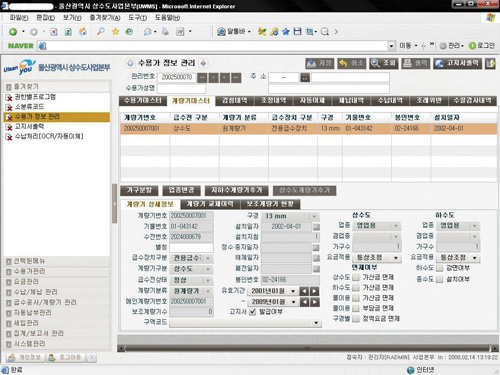Switch to the 계량기 교체내역 tab
The height and width of the screenshot is (375, 500).
tap(210, 204)
